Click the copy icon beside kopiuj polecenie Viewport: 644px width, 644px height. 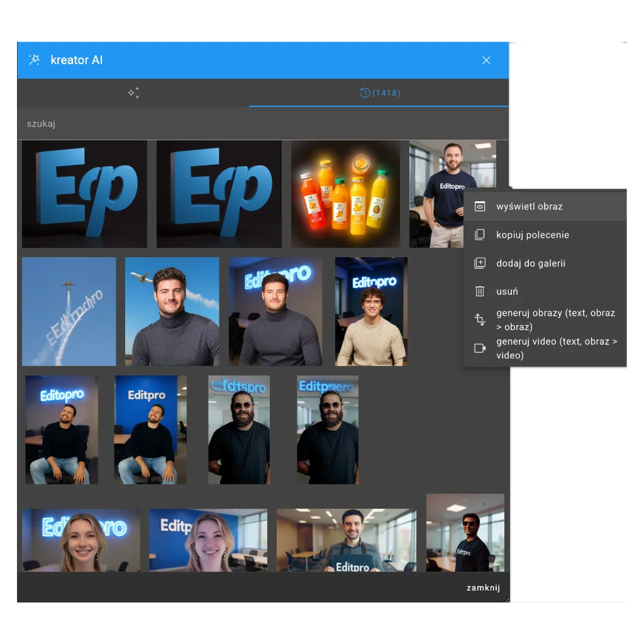pyautogui.click(x=480, y=235)
